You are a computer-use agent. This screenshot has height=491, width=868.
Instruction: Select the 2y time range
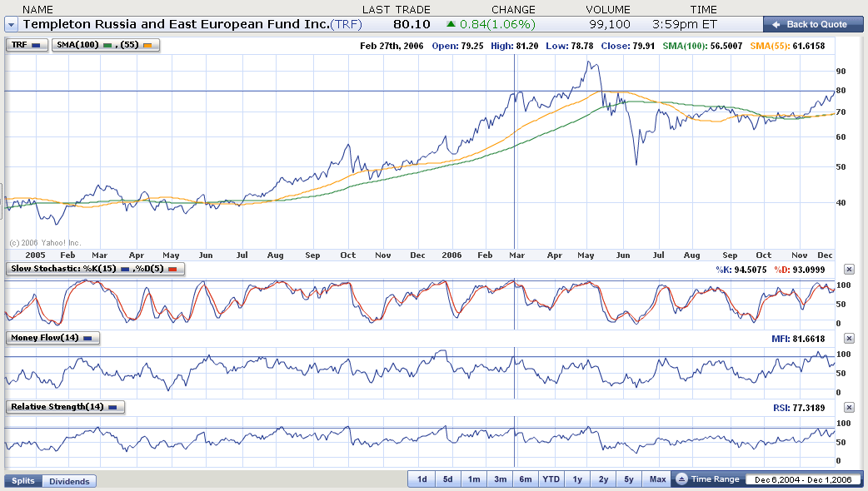603,479
